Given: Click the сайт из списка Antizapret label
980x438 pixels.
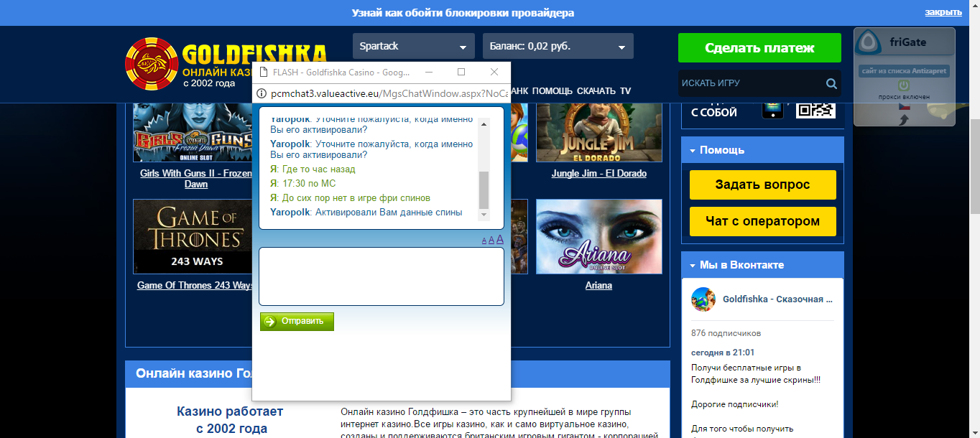Looking at the screenshot, I should tap(905, 71).
